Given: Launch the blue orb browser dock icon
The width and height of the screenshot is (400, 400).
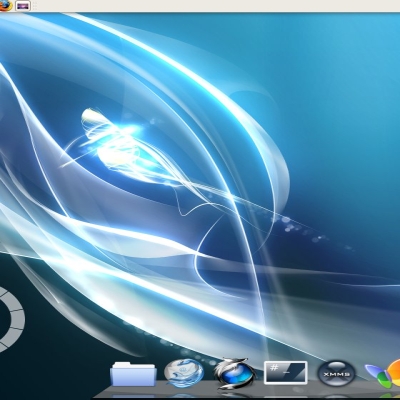Looking at the screenshot, I should pos(235,373).
